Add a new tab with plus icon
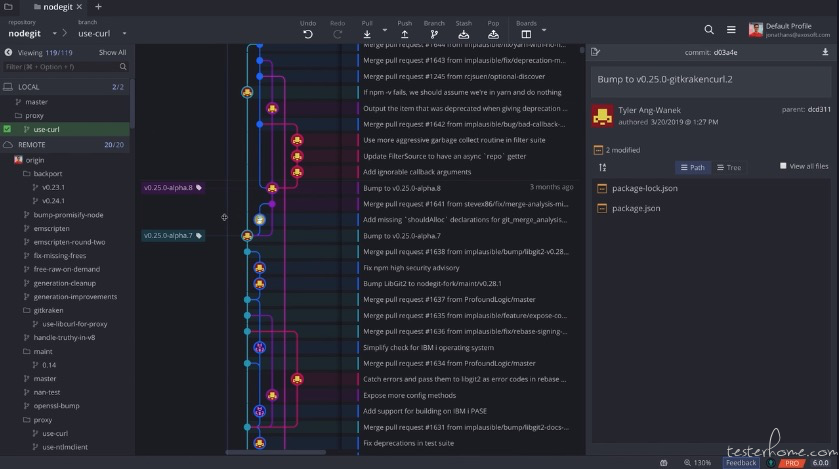This screenshot has height=469, width=839. [x=98, y=7]
